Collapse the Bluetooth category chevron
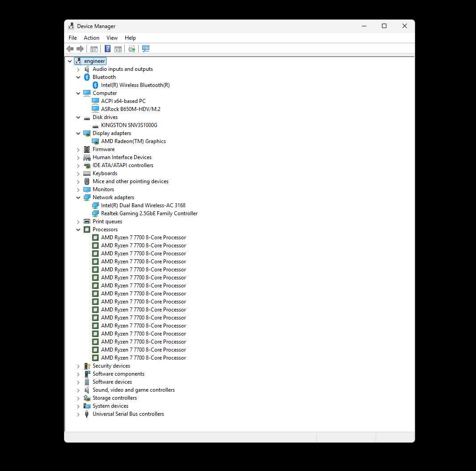The width and height of the screenshot is (476, 471). pyautogui.click(x=78, y=78)
